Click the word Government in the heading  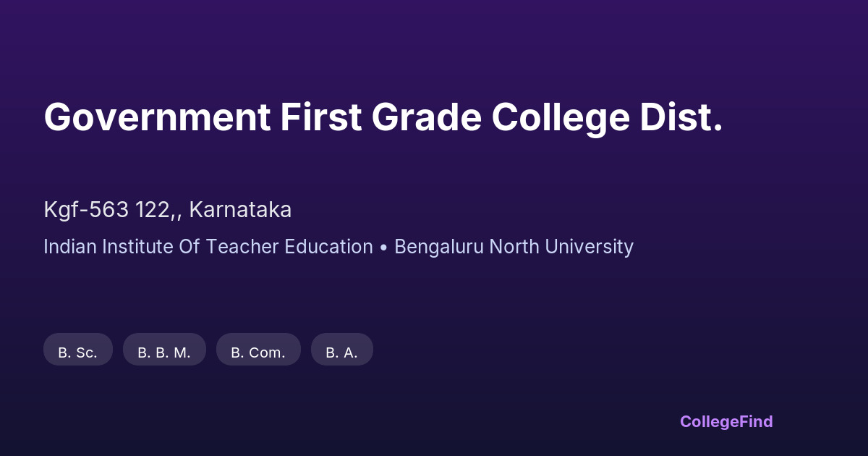point(157,117)
